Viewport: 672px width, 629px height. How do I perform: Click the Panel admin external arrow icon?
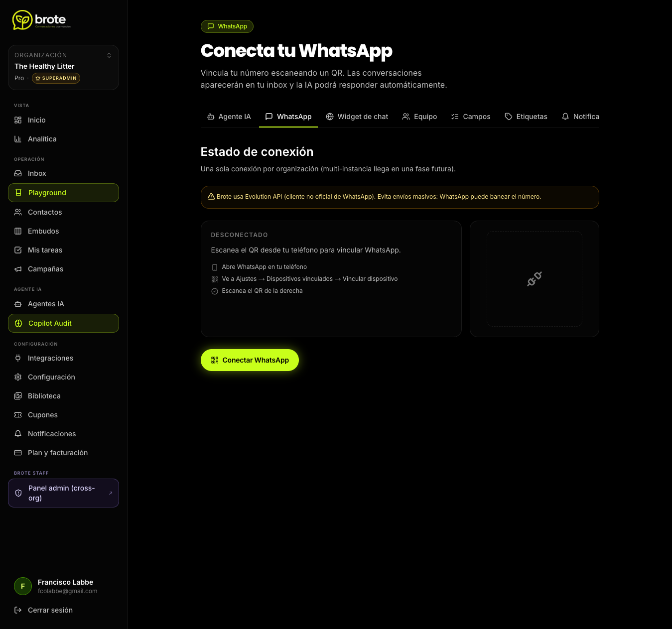pyautogui.click(x=111, y=493)
